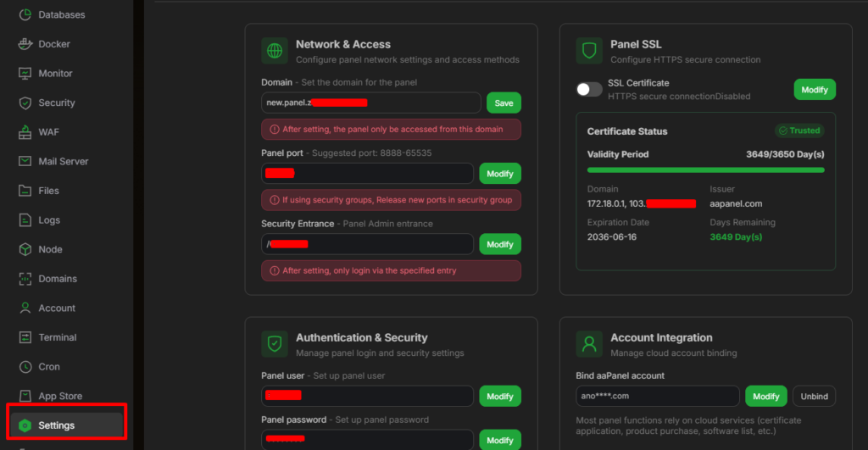Select Settings in sidebar
The image size is (868, 450).
(x=66, y=425)
